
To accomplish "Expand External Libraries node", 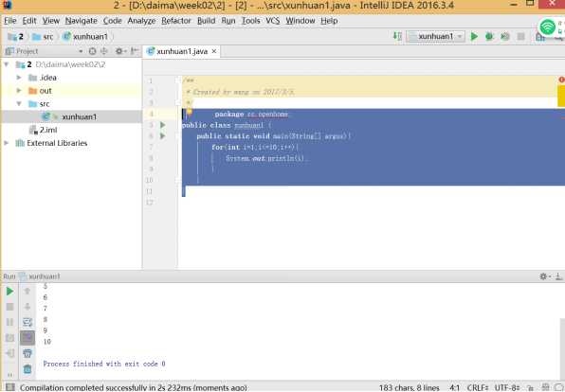I will (6, 143).
